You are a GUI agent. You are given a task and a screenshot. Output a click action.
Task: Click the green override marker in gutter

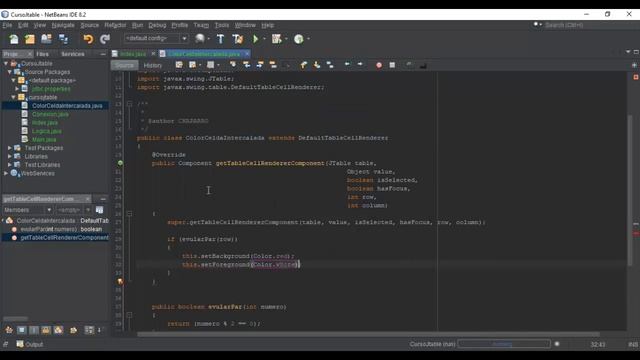[x=120, y=163]
